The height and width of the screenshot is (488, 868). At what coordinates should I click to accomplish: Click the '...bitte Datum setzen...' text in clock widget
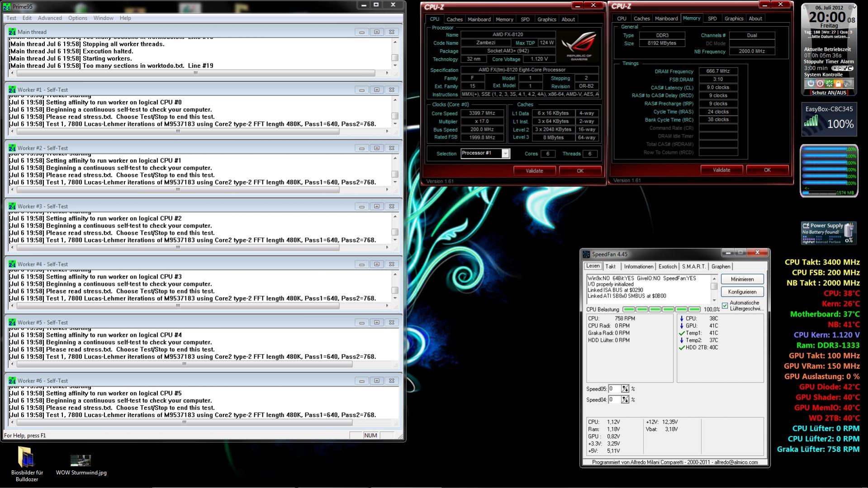coord(828,37)
